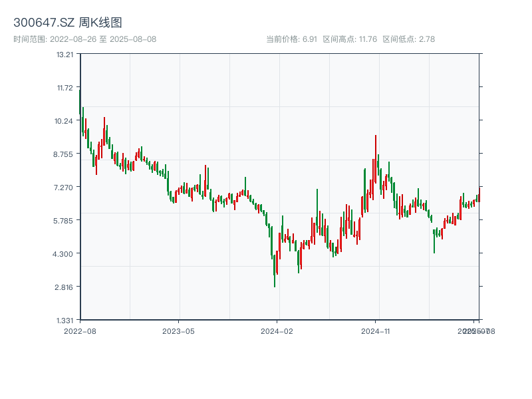532x399 pixels.
Task: Click the 13.21 y-axis price label
Action: click(65, 55)
